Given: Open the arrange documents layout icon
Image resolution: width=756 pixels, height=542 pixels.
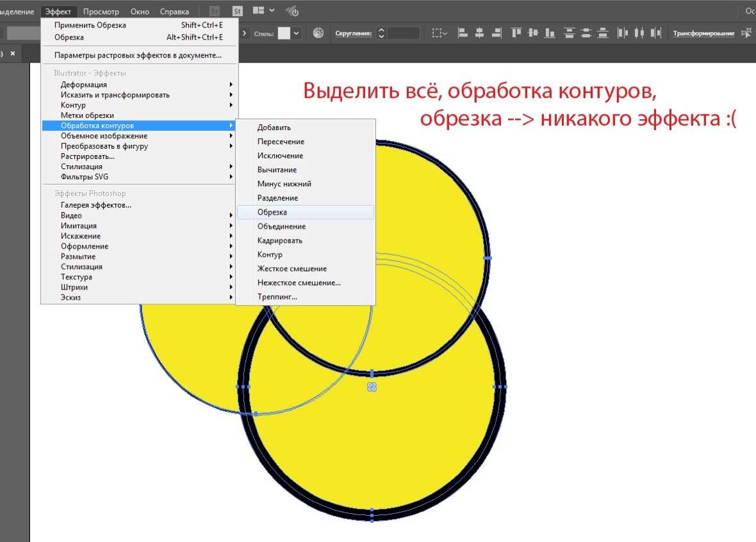Looking at the screenshot, I should (x=258, y=10).
